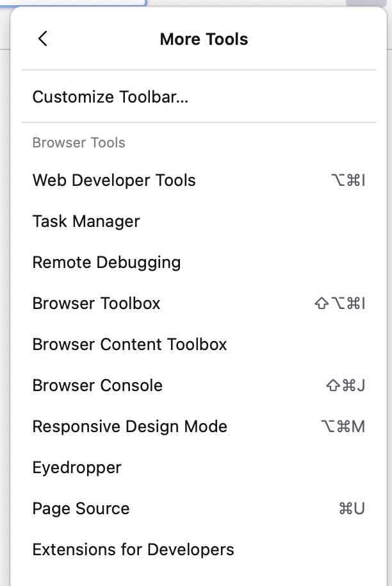The width and height of the screenshot is (392, 586).
Task: Click the Browser Tools section header
Action: click(x=79, y=142)
